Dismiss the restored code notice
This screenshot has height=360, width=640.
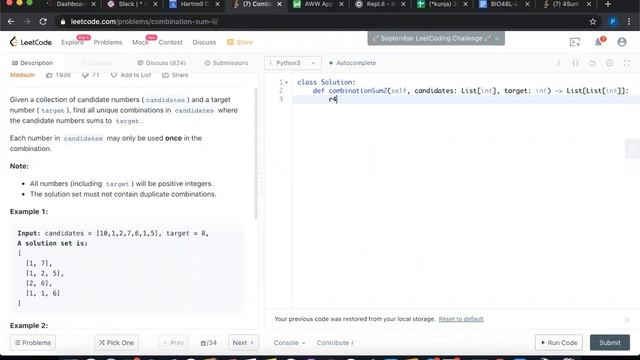627,320
